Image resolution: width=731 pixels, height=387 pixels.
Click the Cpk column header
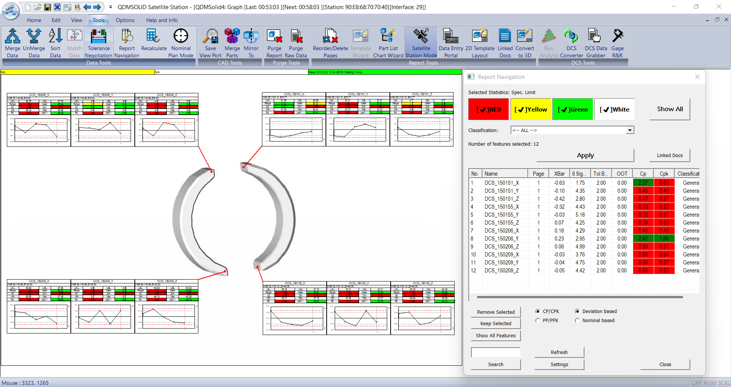[x=664, y=173]
